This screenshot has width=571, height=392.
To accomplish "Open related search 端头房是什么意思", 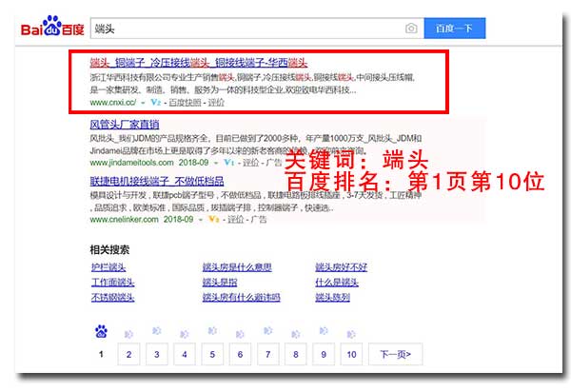I will 237,267.
